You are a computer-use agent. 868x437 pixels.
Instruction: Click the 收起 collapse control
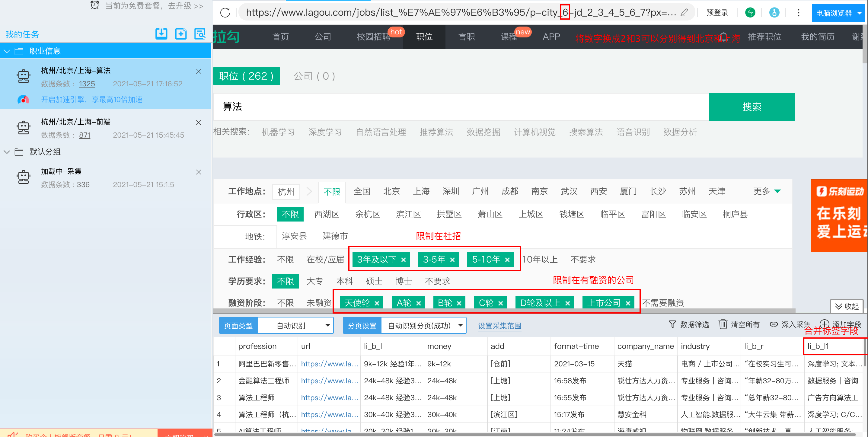(x=847, y=306)
